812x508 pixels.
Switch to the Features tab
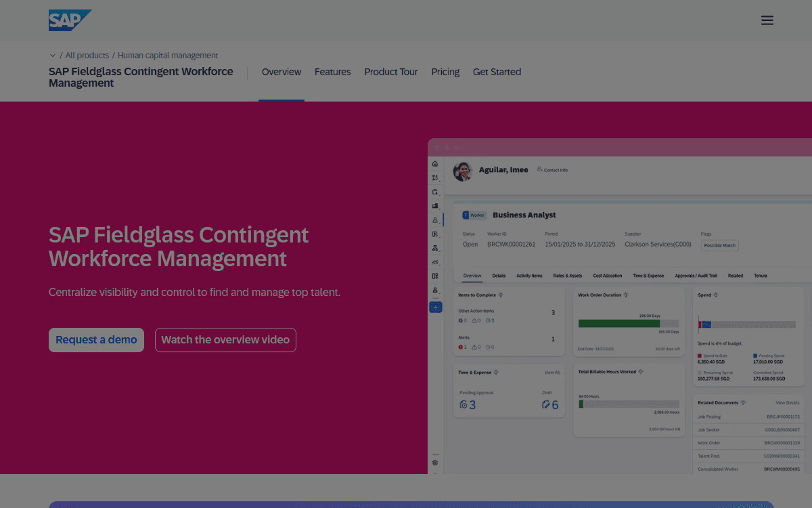(x=332, y=72)
